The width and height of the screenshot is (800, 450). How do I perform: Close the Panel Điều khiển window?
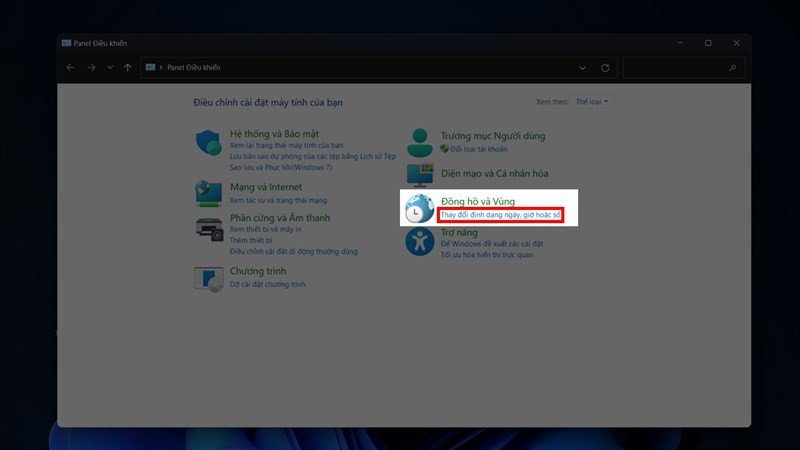(737, 43)
